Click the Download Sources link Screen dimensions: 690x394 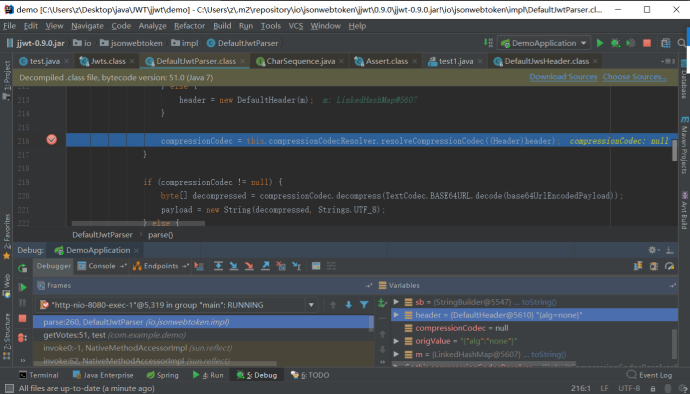563,77
